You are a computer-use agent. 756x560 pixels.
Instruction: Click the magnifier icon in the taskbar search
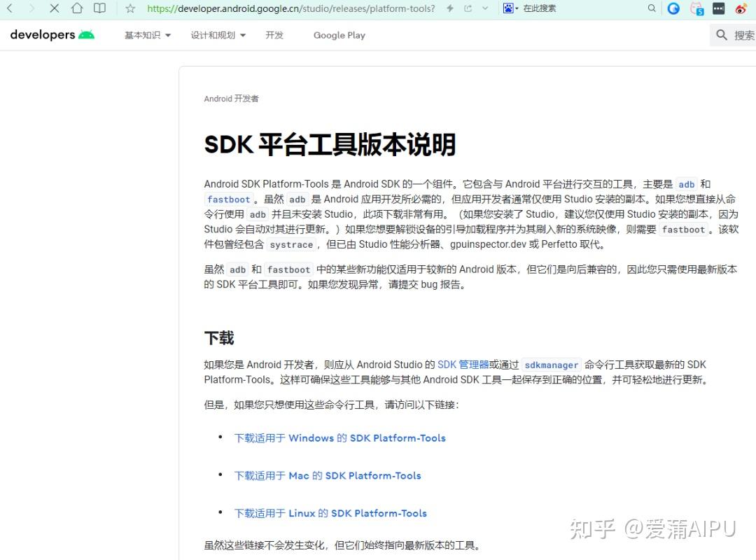652,8
